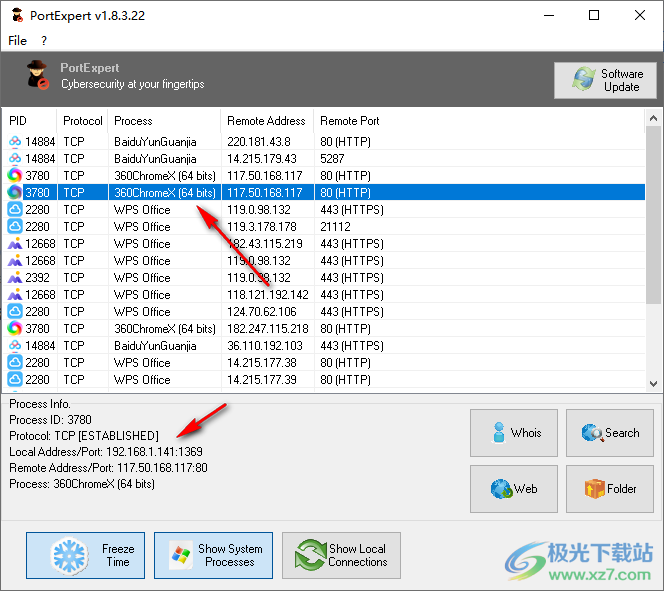Select remote address 36.110.192.103

[x=265, y=345]
